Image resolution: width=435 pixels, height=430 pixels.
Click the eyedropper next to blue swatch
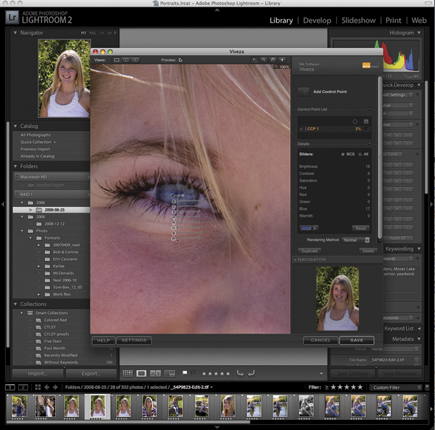pos(315,228)
